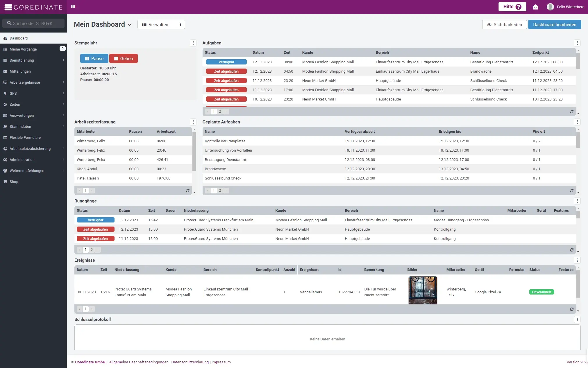Screen dimensions: 588x368
Task: Open the Impressum link in the footer
Action: tap(221, 362)
